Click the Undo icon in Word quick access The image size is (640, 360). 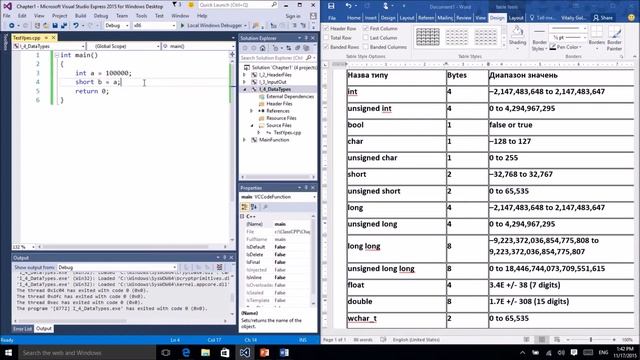pos(348,6)
